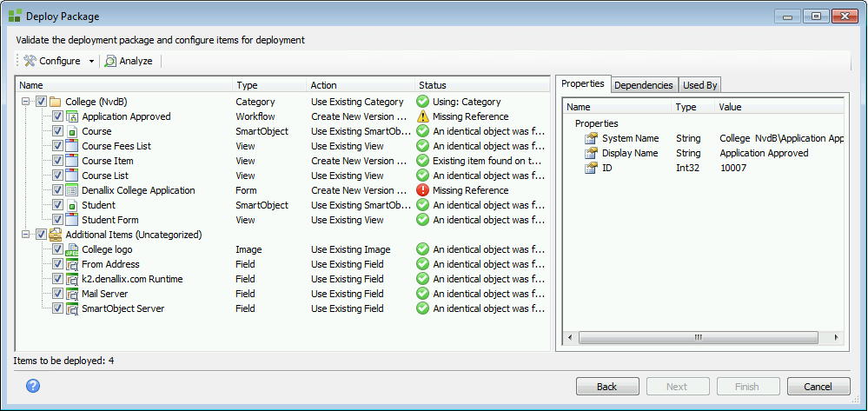Image resolution: width=868 pixels, height=411 pixels.
Task: Uncheck the Mail Server checkbox
Action: 57,294
